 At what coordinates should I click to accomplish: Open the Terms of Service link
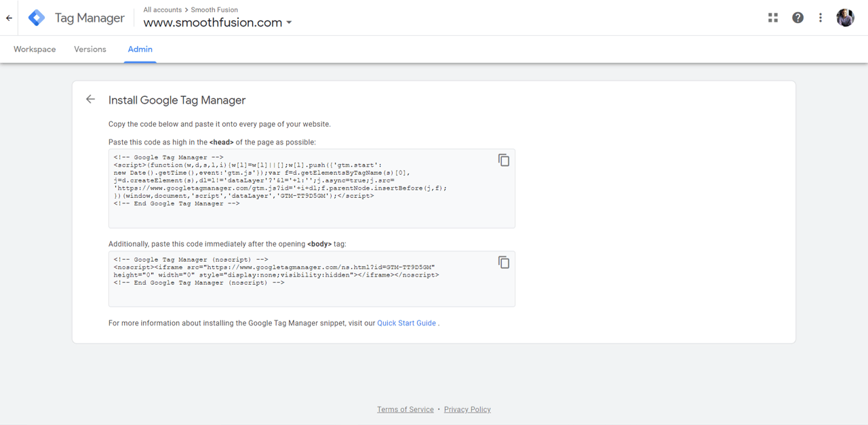click(x=405, y=409)
